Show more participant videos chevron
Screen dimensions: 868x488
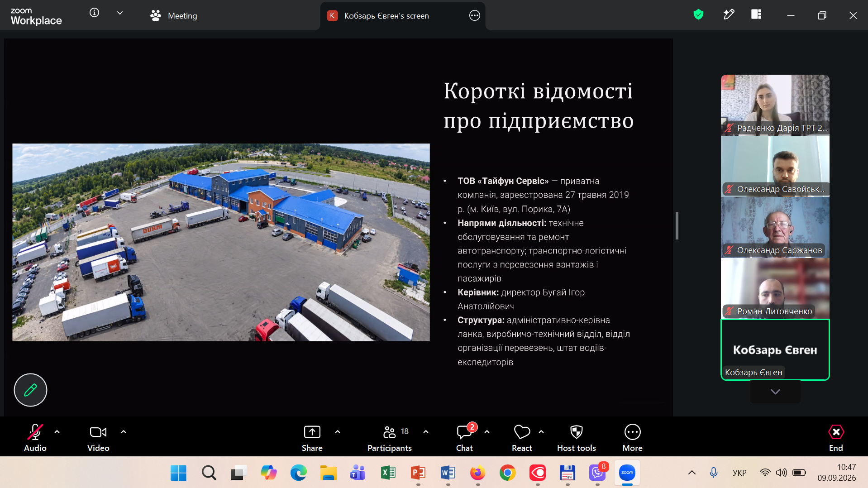[x=775, y=392]
